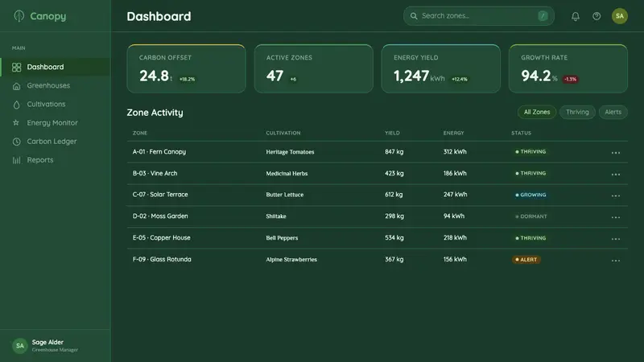644x362 pixels.
Task: Select the All Zones filter
Action: 536,112
